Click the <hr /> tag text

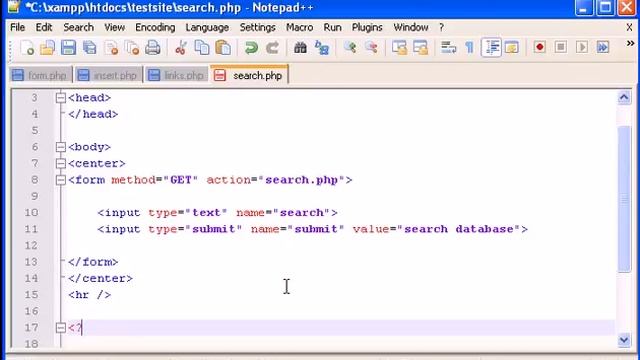(89, 295)
